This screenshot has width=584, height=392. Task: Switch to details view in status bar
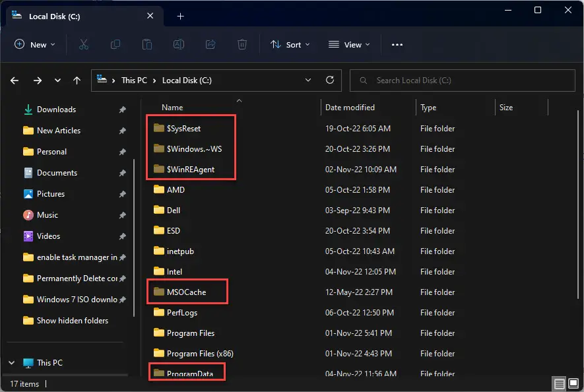click(558, 384)
